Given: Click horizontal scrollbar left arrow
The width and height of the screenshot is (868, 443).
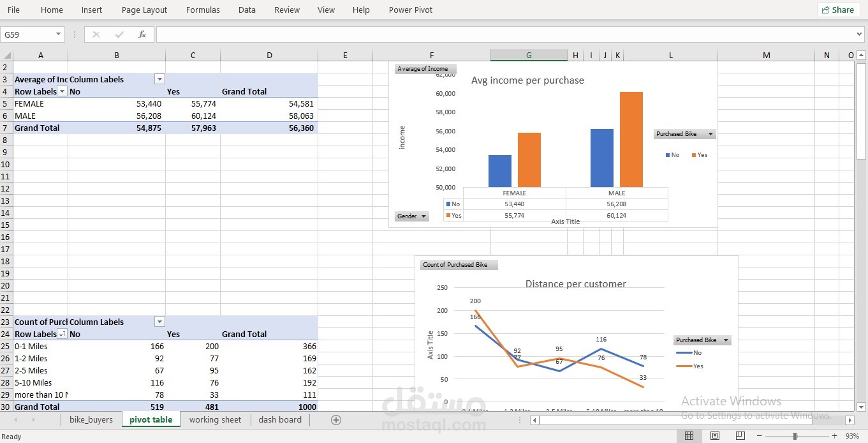Looking at the screenshot, I should click(534, 420).
